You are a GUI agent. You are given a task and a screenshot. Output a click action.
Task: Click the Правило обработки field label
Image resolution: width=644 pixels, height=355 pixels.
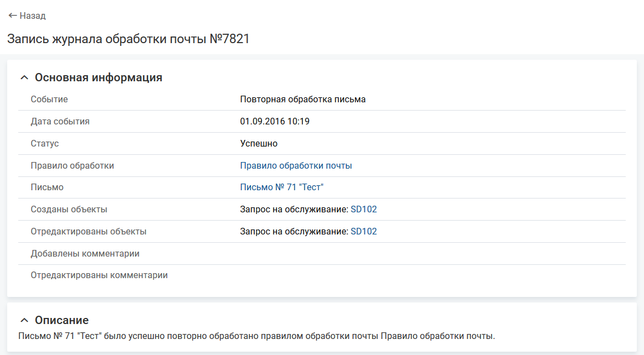coord(72,165)
